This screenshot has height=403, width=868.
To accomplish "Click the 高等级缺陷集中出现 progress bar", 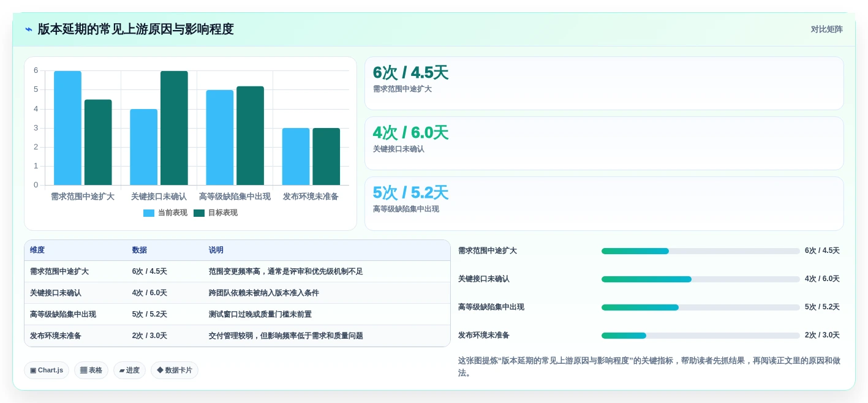I will 700,307.
